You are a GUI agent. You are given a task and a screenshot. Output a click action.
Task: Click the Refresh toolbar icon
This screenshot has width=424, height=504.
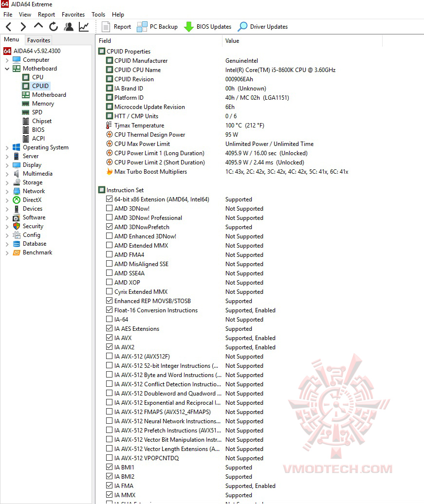(54, 27)
